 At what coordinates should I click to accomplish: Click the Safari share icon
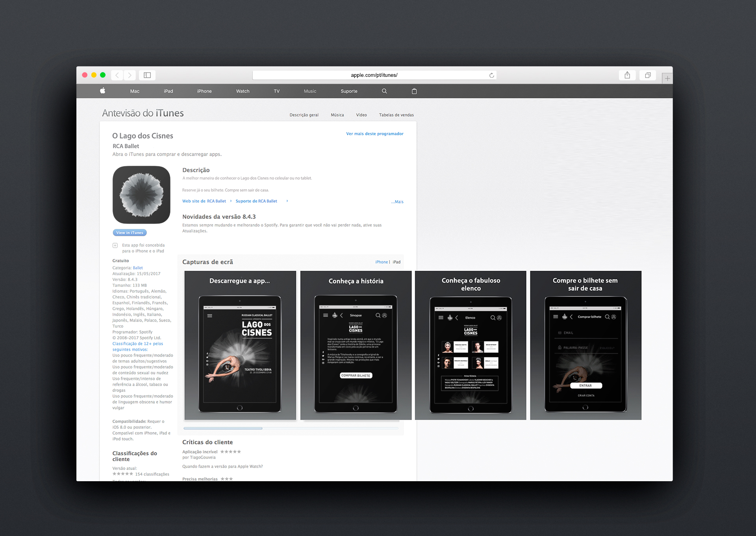tap(627, 75)
